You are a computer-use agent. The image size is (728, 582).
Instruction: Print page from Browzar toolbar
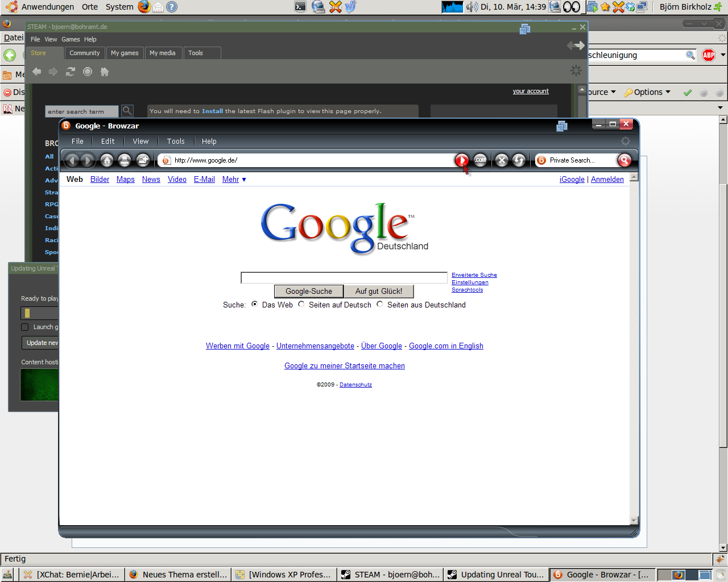tap(125, 160)
